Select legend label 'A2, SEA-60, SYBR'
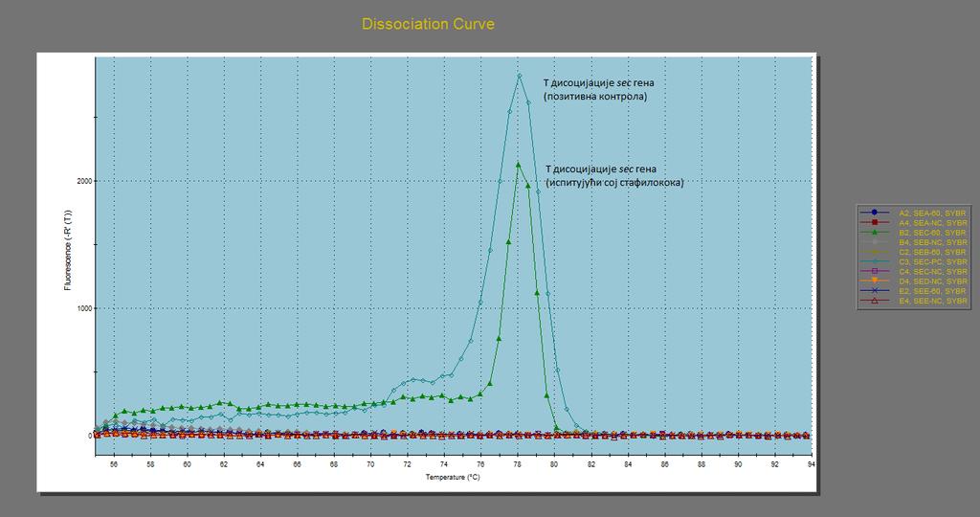 (932, 214)
